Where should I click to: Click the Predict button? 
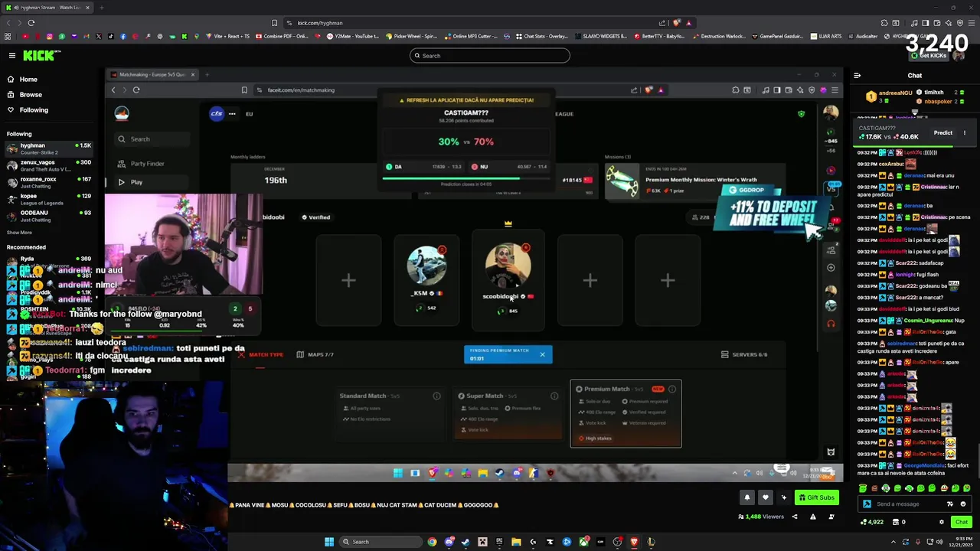942,133
